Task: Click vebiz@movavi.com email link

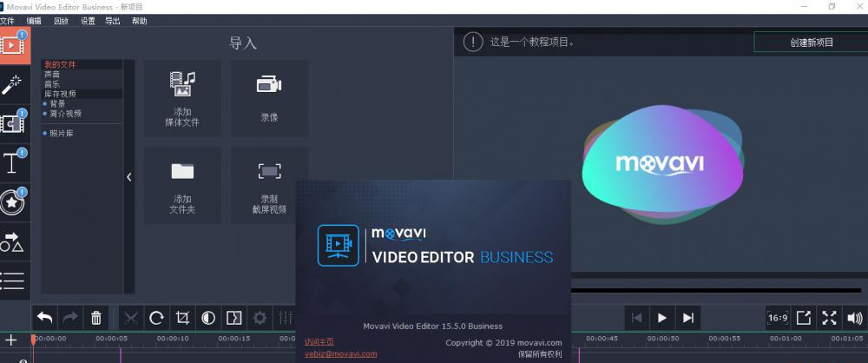Action: 340,353
